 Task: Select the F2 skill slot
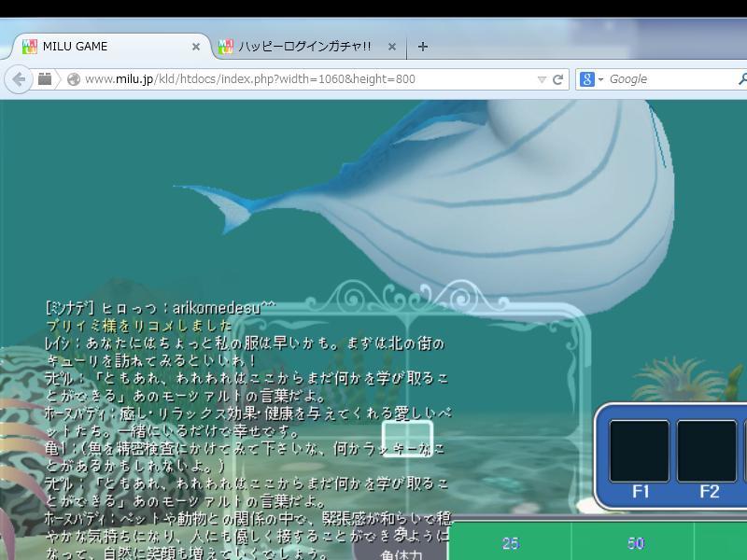[x=707, y=452]
